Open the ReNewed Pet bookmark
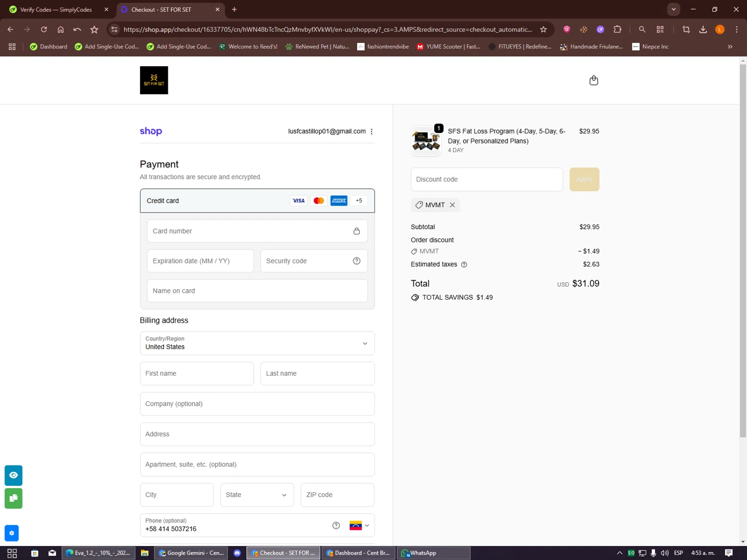 pyautogui.click(x=317, y=47)
